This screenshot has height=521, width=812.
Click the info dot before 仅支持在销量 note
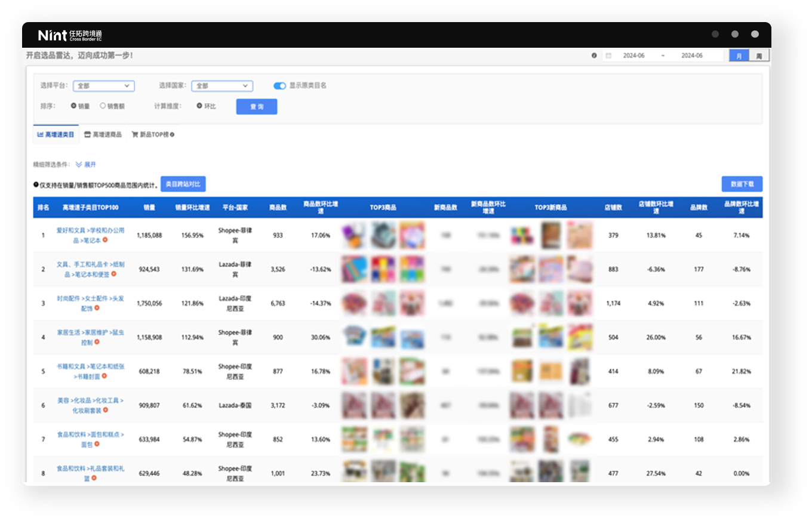pyautogui.click(x=36, y=185)
